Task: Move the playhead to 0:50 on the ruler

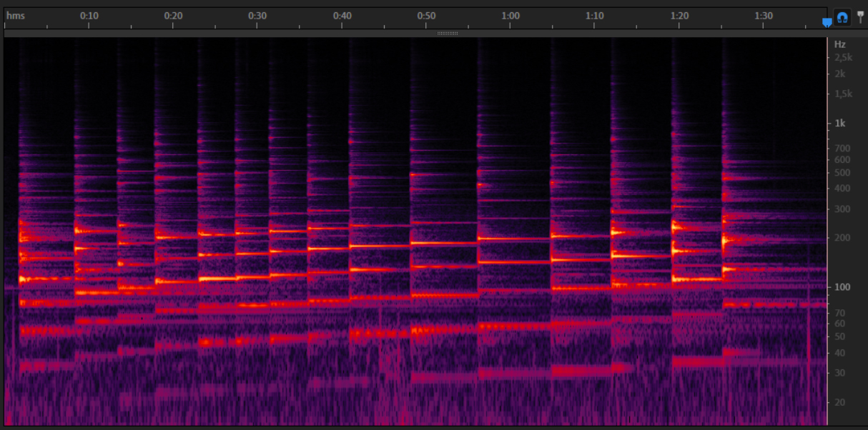Action: (427, 16)
